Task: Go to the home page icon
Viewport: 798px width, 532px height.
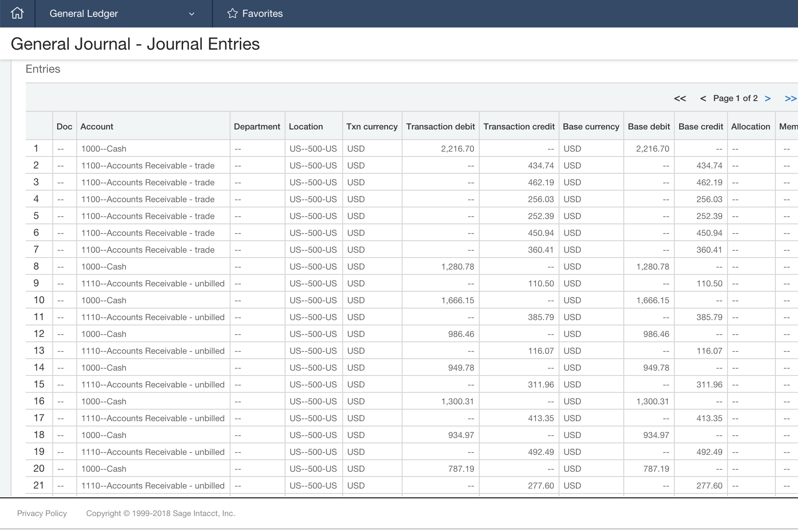Action: click(x=17, y=13)
